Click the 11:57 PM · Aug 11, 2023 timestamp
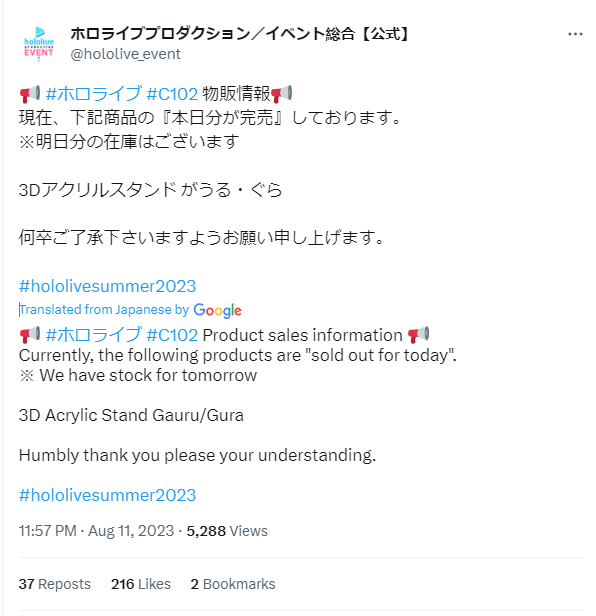The width and height of the screenshot is (596, 616). click(96, 531)
